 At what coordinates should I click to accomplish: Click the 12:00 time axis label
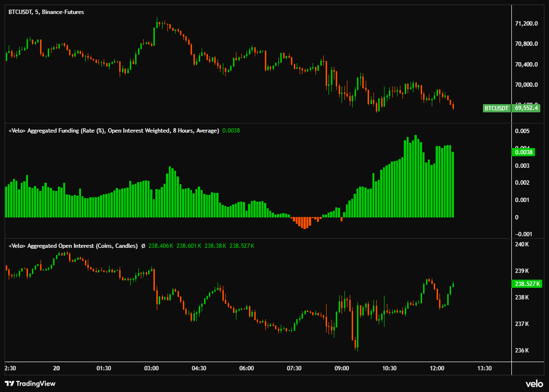click(437, 368)
